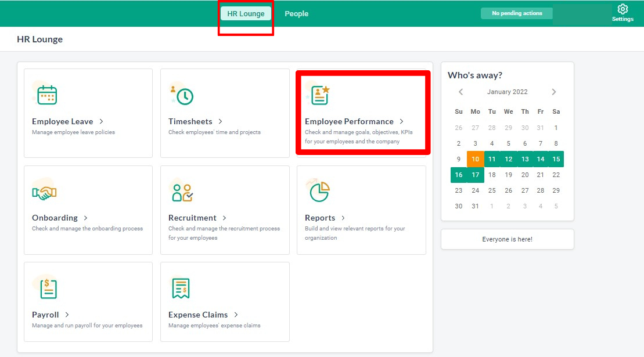Click the Employee Performance star document icon
The width and height of the screenshot is (644, 357).
pos(320,95)
